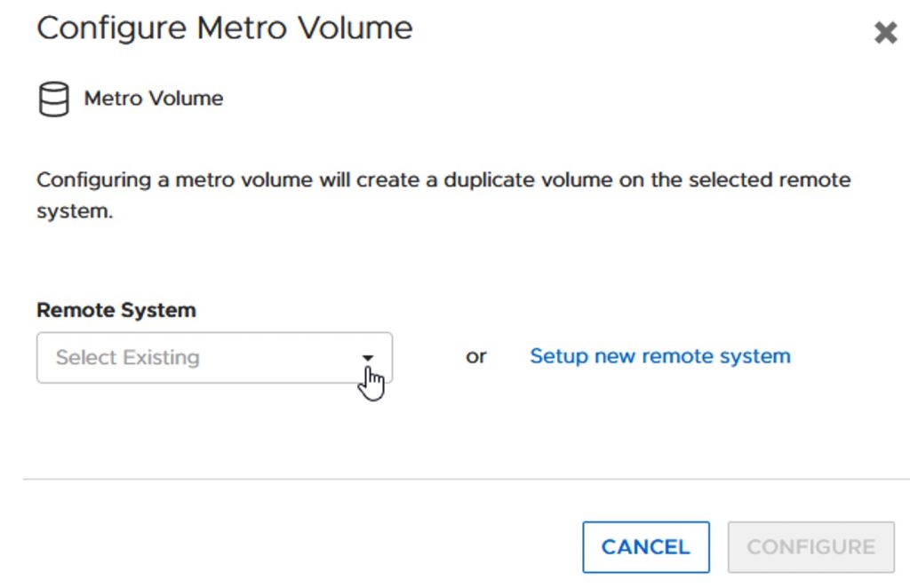
Task: Click the horizontal divider above the buttons
Action: click(x=466, y=479)
